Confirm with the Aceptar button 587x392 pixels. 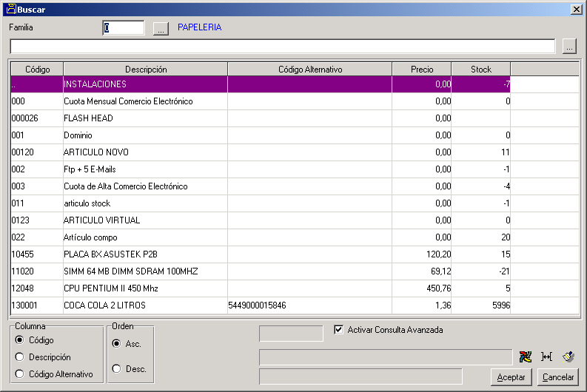point(511,377)
